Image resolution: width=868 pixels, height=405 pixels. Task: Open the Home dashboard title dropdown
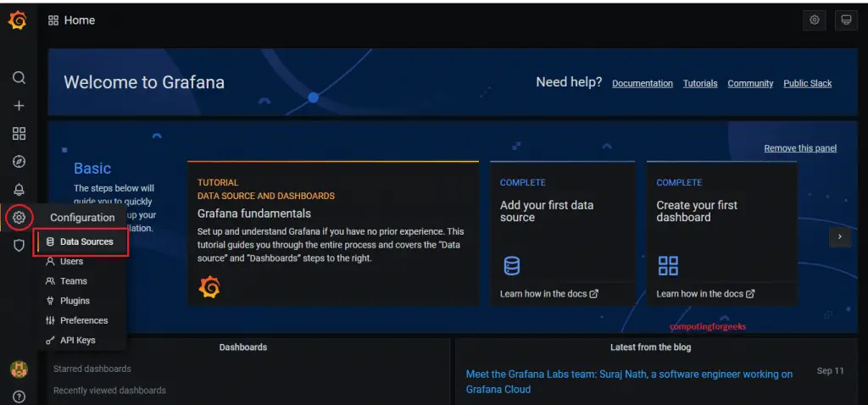point(80,20)
